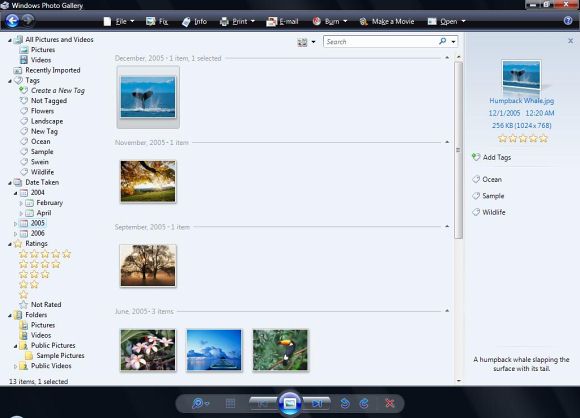Click Create a New Tag

(58, 91)
